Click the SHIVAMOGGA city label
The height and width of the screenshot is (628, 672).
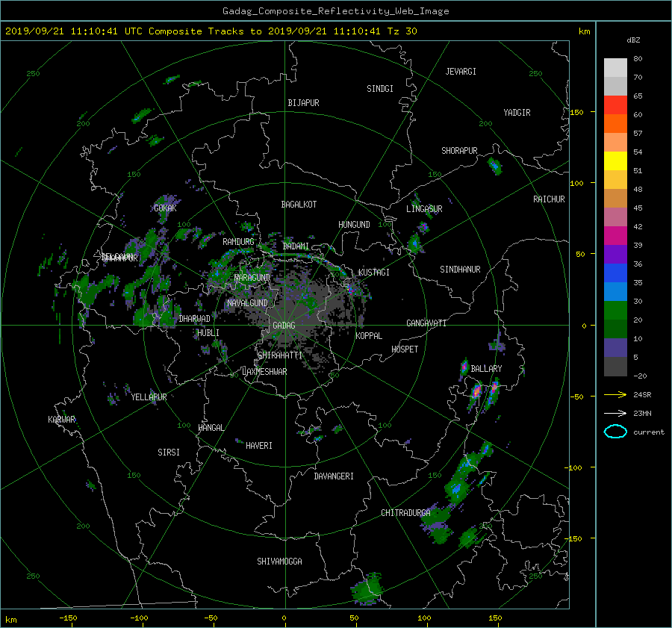pyautogui.click(x=279, y=562)
